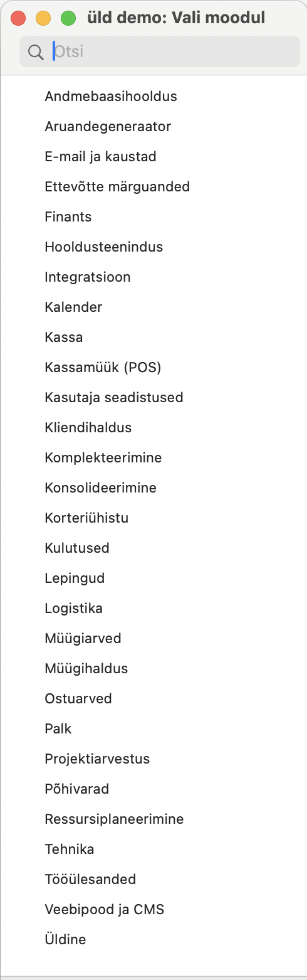
Task: Select Veebipood ja CMS module
Action: [105, 910]
